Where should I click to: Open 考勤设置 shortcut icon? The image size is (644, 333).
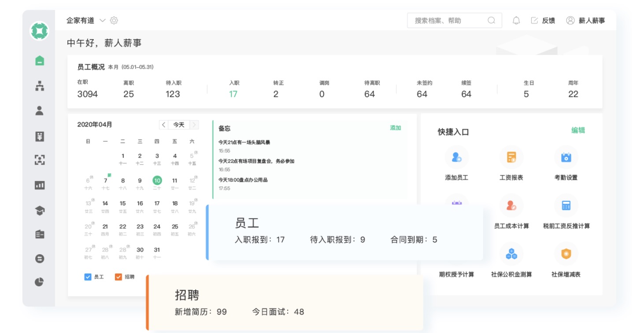tap(566, 157)
